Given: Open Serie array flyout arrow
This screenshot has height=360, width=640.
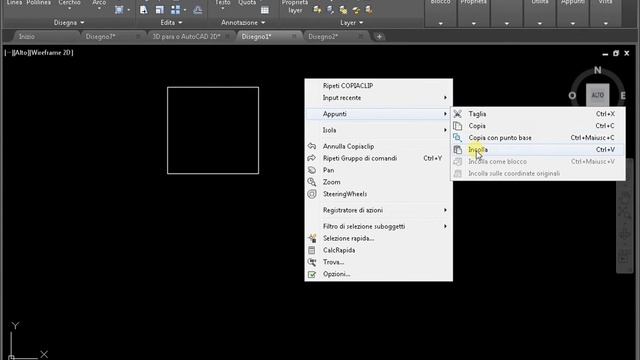Looking at the screenshot, I should 185,10.
